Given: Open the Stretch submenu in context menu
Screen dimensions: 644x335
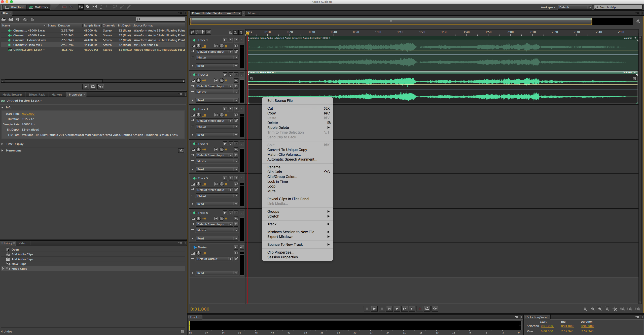Looking at the screenshot, I should point(297,216).
